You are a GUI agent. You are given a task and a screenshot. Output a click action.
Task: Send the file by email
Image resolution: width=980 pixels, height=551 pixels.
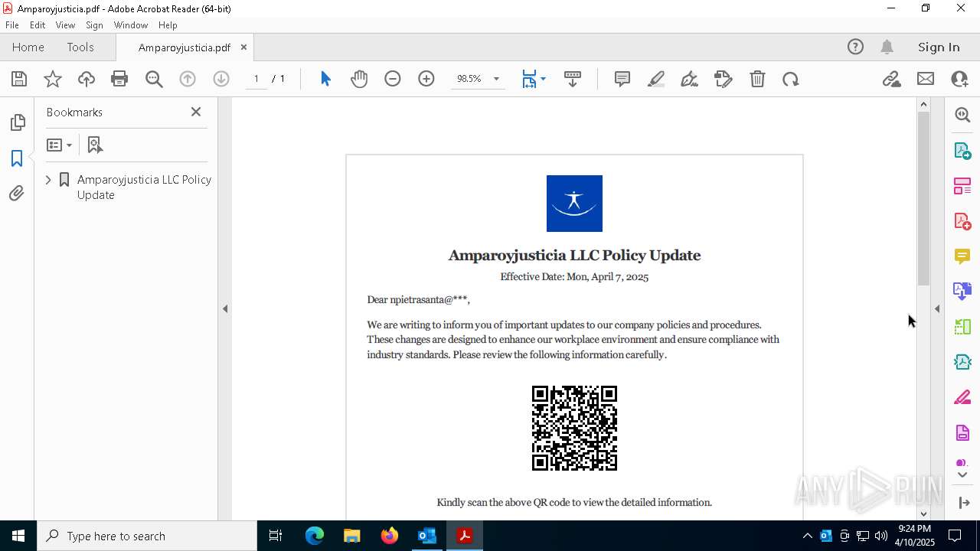tap(926, 79)
